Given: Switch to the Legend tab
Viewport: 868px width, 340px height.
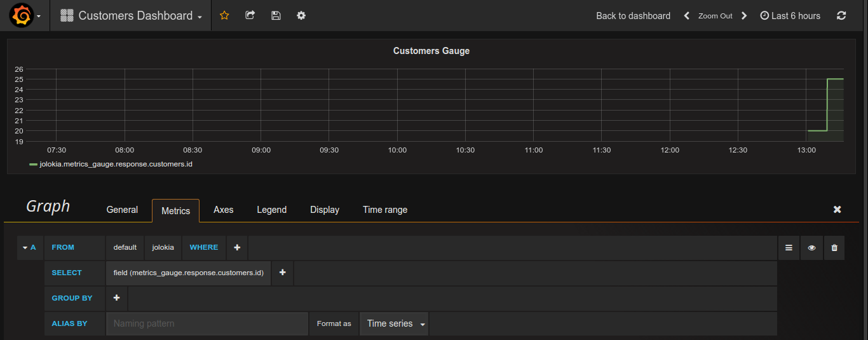Looking at the screenshot, I should click(271, 210).
